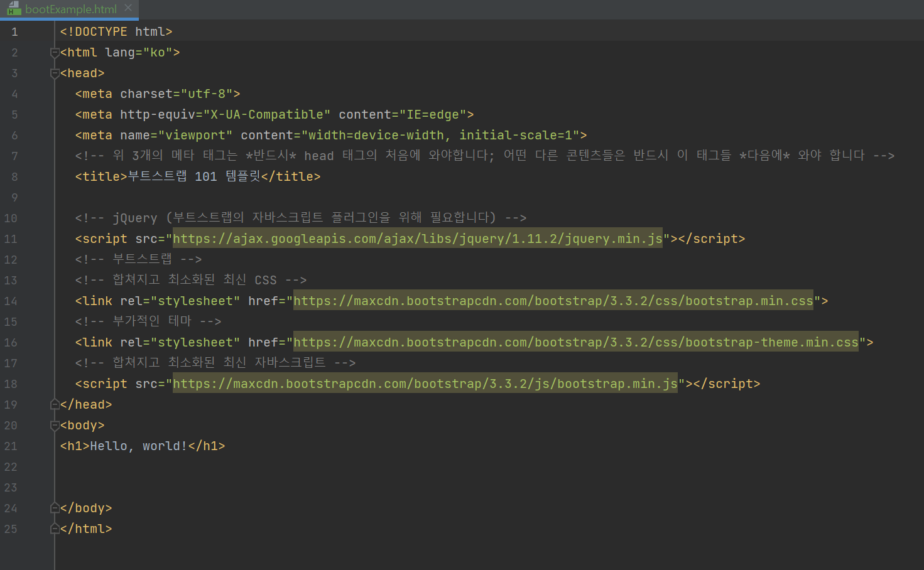Click the closing head fold marker on line 19

tap(55, 405)
